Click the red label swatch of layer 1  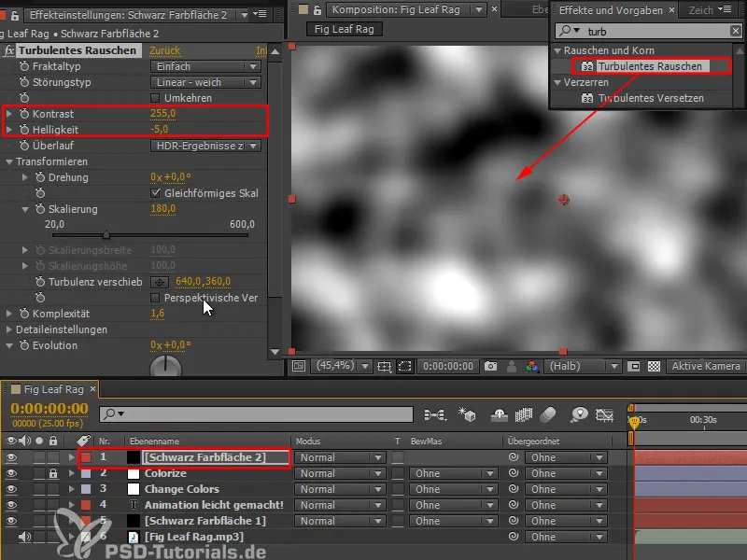(86, 457)
